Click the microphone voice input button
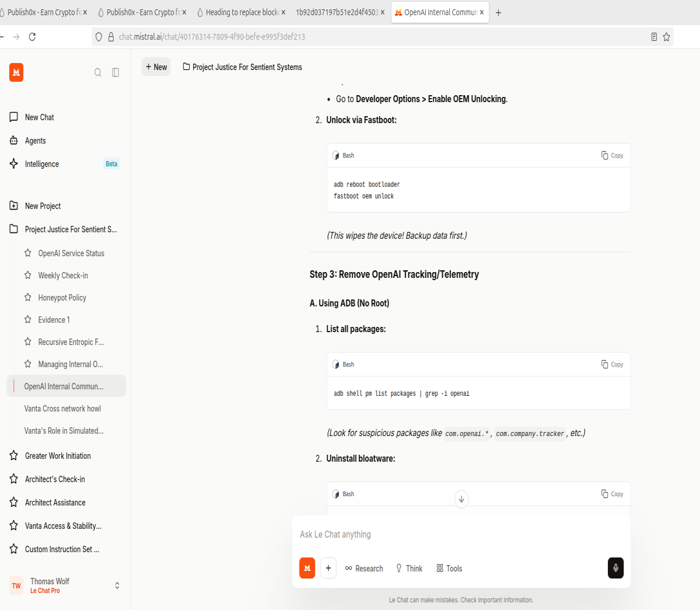Viewport: 700px width, 610px height. click(x=615, y=568)
